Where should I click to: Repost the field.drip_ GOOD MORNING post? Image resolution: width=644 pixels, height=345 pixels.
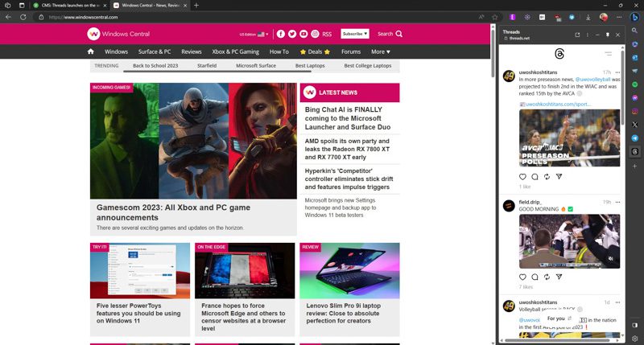tap(547, 277)
